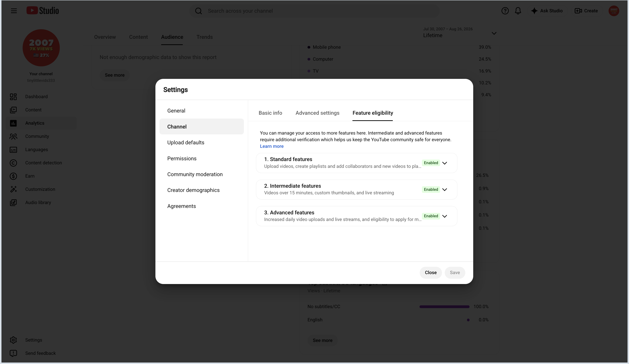The width and height of the screenshot is (629, 364).
Task: Open Send feedback in the sidebar
Action: pyautogui.click(x=41, y=353)
